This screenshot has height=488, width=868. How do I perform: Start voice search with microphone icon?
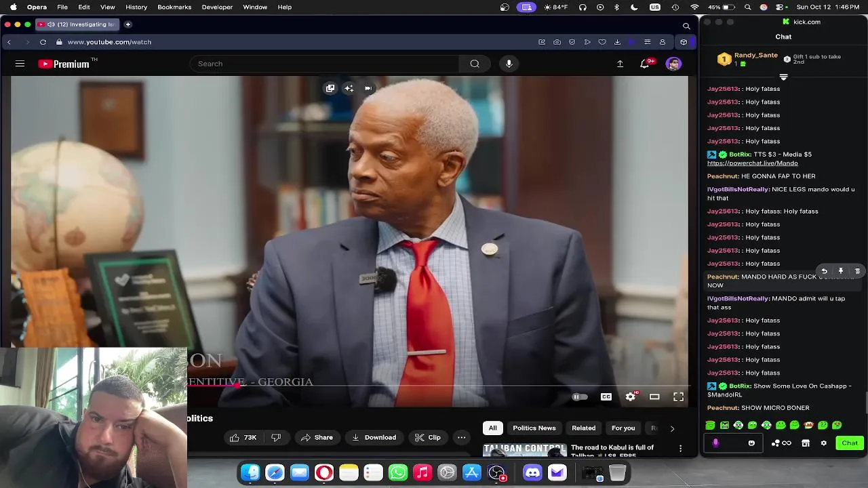[509, 64]
